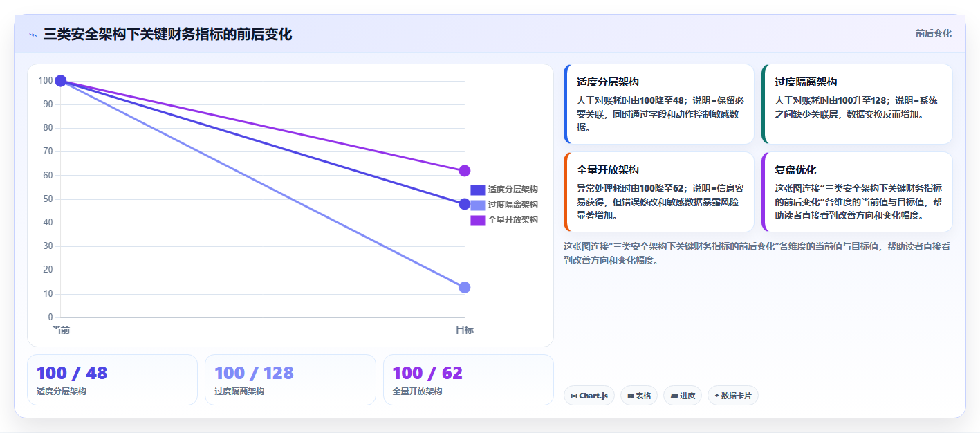Image resolution: width=980 pixels, height=433 pixels.
Task: Click the 目标 x-axis label
Action: [x=465, y=330]
